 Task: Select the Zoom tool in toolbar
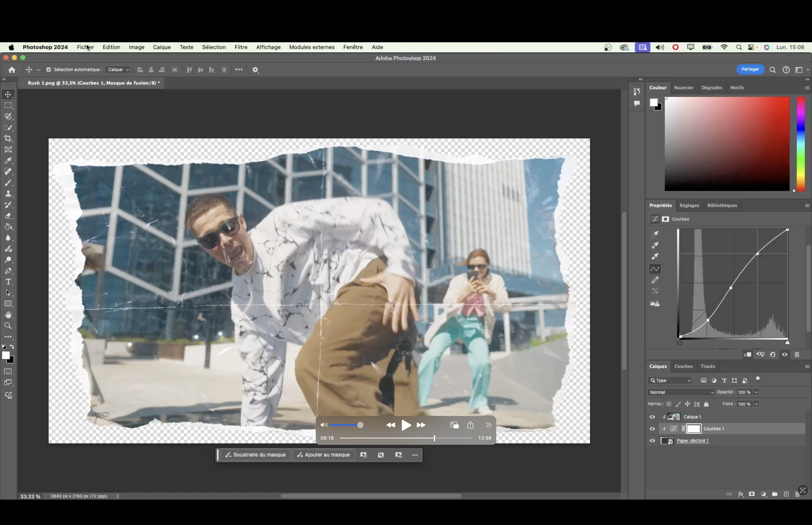coord(8,326)
